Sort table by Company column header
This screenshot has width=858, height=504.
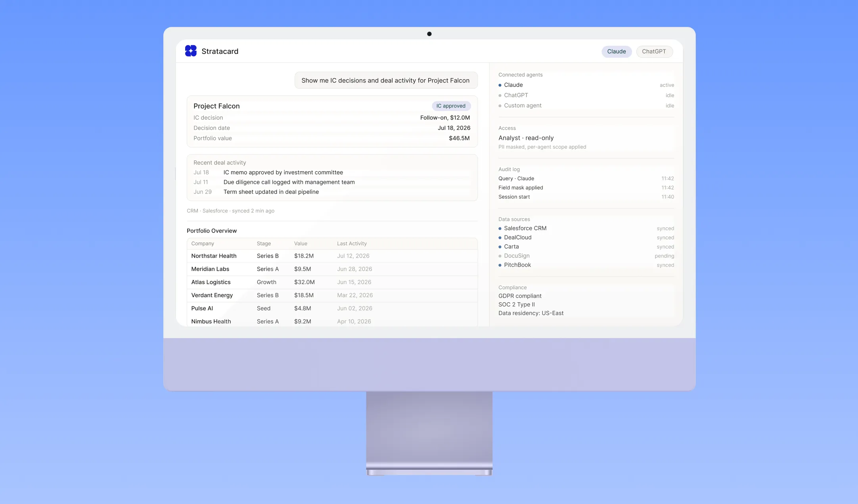click(203, 244)
